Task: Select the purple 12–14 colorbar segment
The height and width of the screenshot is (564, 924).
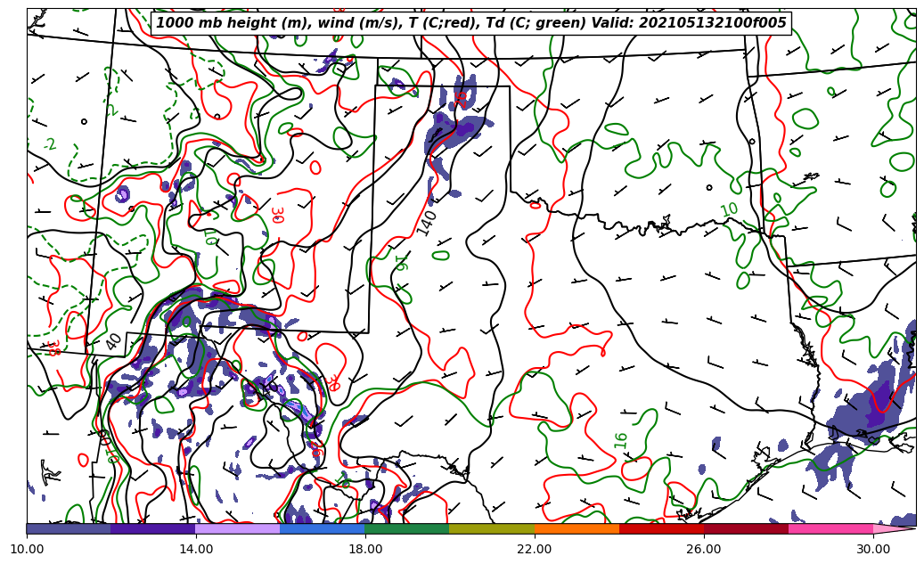Action: [153, 528]
